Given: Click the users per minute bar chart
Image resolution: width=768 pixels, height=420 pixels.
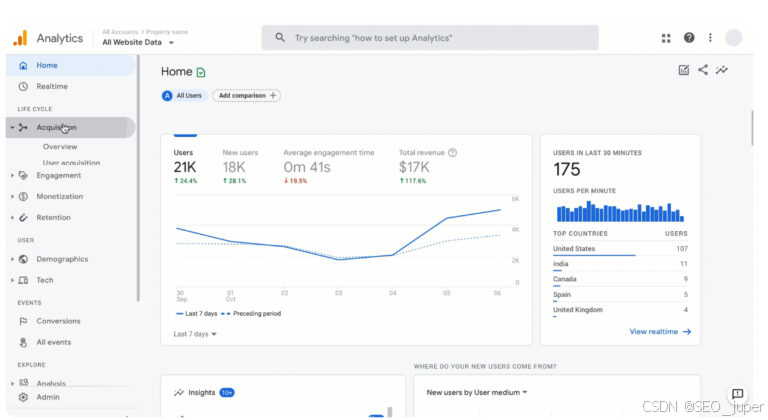Looking at the screenshot, I should tap(620, 211).
